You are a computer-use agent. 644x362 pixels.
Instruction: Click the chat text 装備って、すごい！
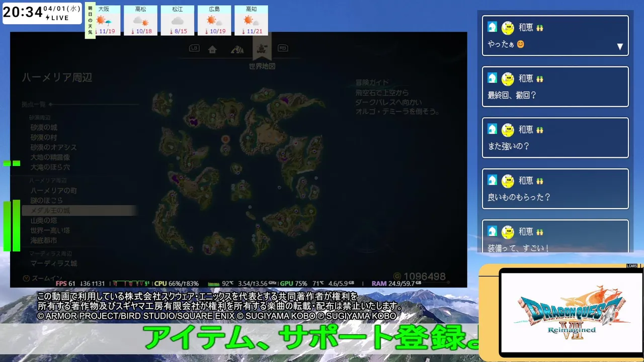(x=518, y=248)
